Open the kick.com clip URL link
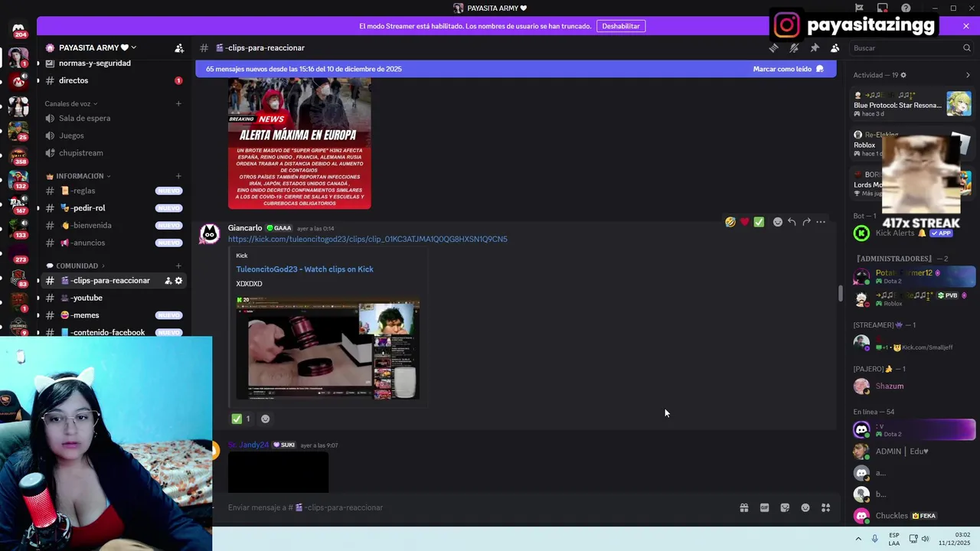 (x=367, y=239)
